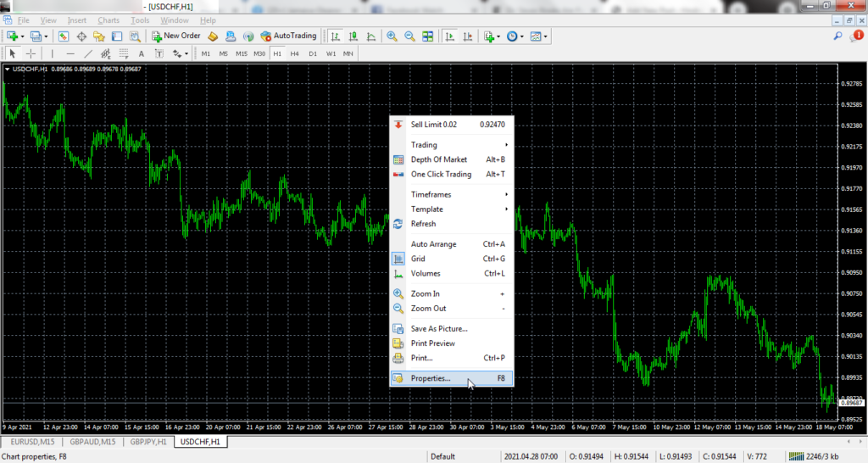Select the H4 timeframe button
Viewport: 868px width, 463px height.
coord(294,53)
